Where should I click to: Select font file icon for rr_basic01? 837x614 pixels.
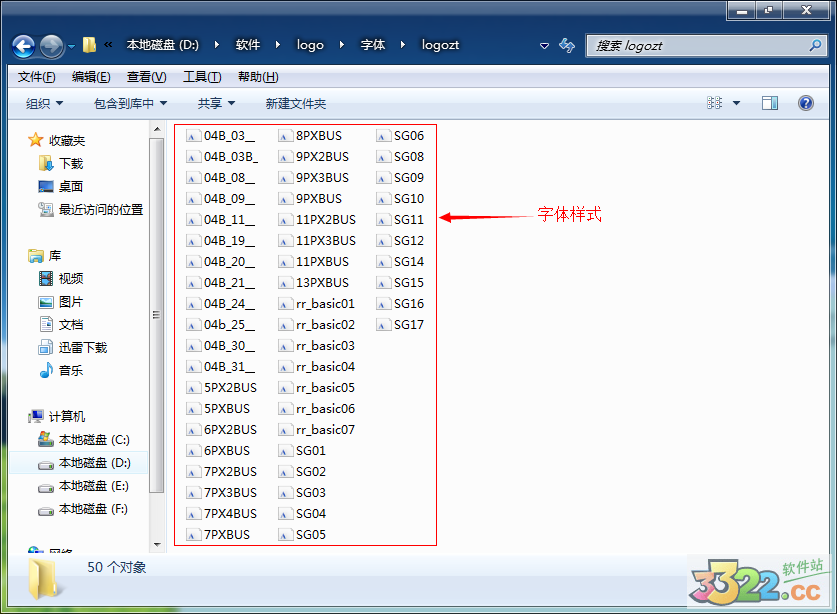pos(286,304)
